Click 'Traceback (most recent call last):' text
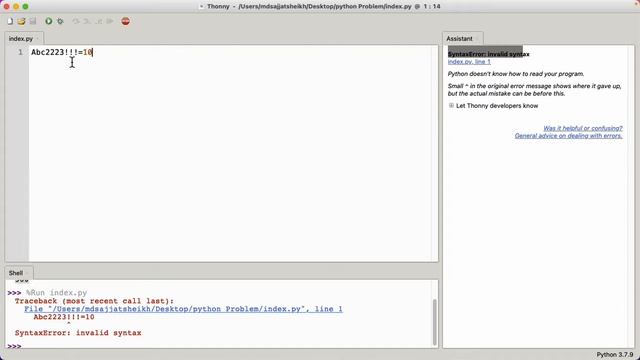This screenshot has width=640, height=360. point(94,301)
